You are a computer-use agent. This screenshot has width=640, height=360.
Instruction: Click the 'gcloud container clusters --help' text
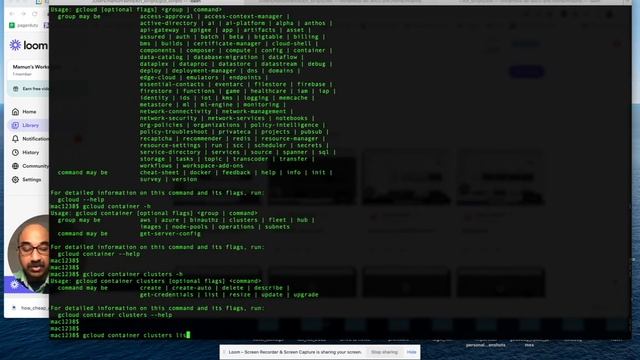tap(115, 315)
